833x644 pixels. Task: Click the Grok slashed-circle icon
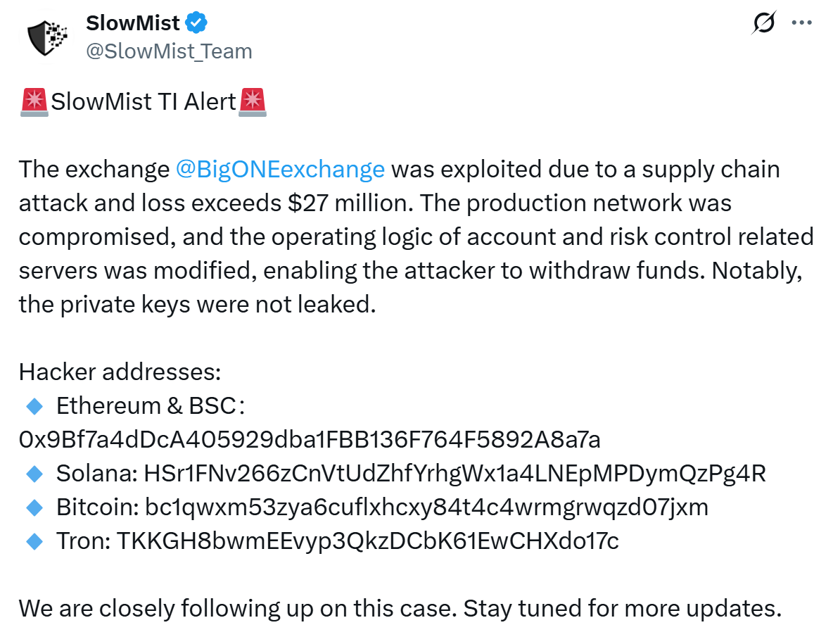(763, 23)
